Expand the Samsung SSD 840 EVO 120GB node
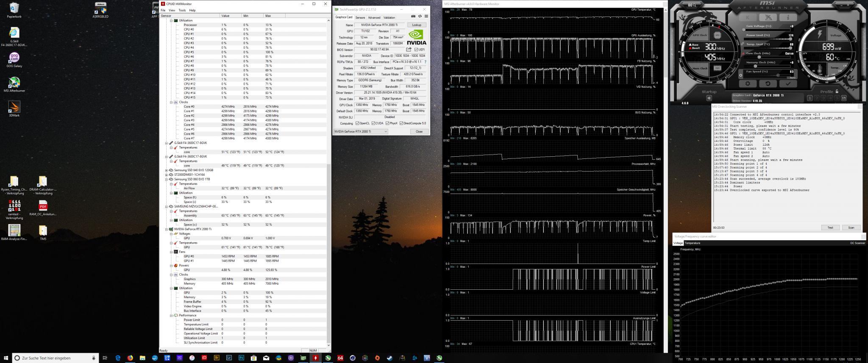Screen dimensions: 868x363 (167, 170)
